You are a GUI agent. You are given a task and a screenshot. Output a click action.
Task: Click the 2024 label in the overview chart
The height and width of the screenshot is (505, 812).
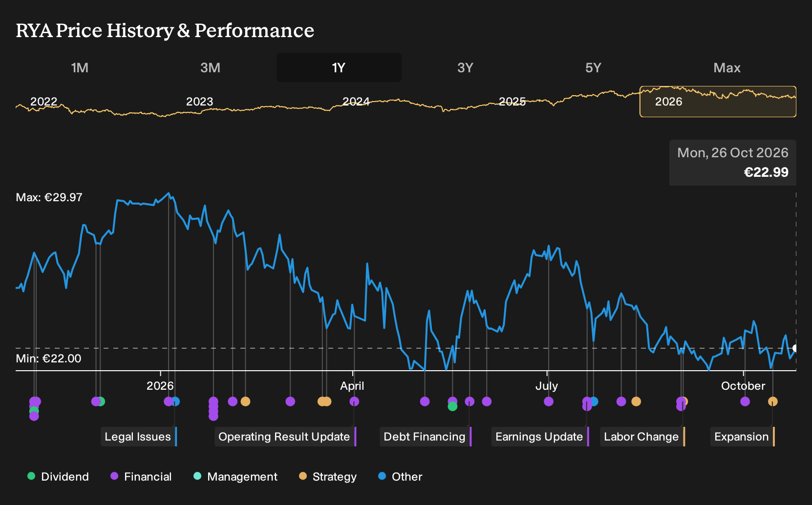(356, 102)
